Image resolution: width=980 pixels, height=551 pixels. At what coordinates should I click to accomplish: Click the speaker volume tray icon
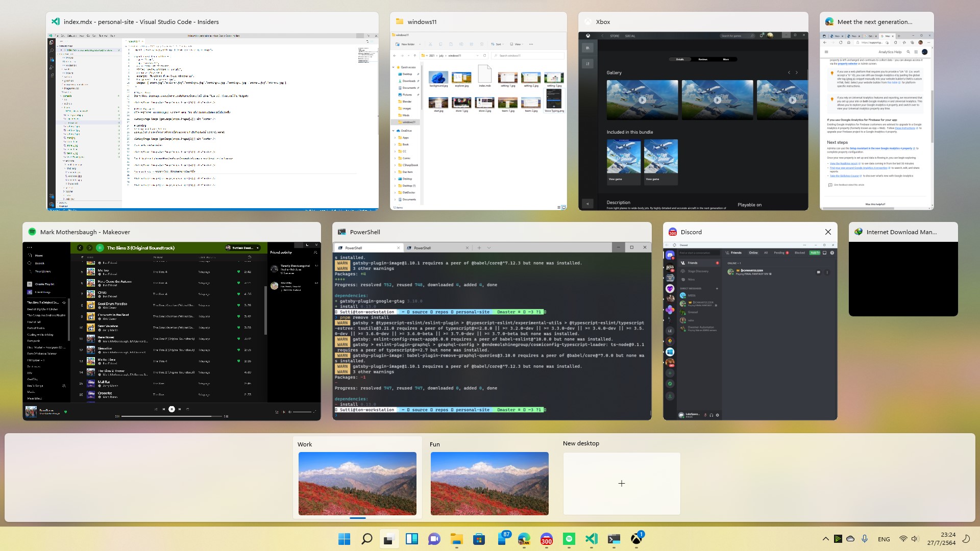[x=915, y=539]
